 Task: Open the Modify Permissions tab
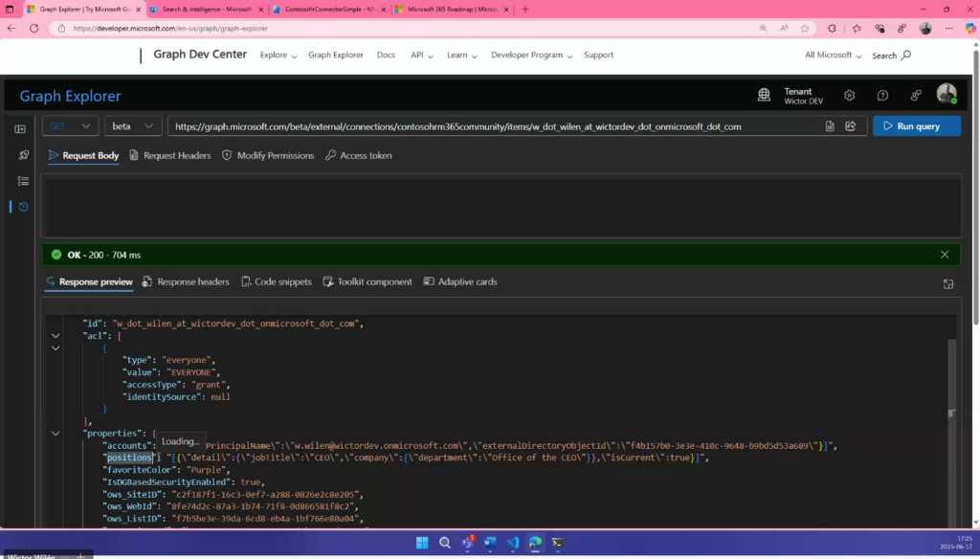click(x=268, y=156)
